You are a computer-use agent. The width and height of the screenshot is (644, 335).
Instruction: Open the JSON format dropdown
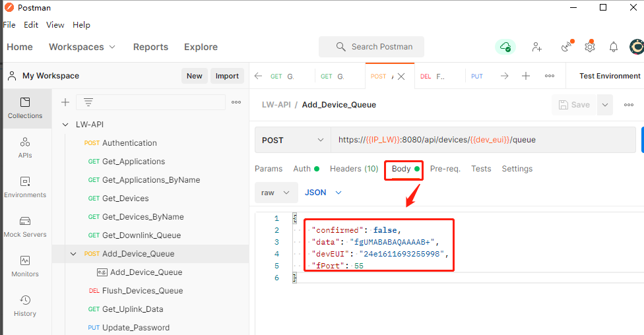coord(323,193)
